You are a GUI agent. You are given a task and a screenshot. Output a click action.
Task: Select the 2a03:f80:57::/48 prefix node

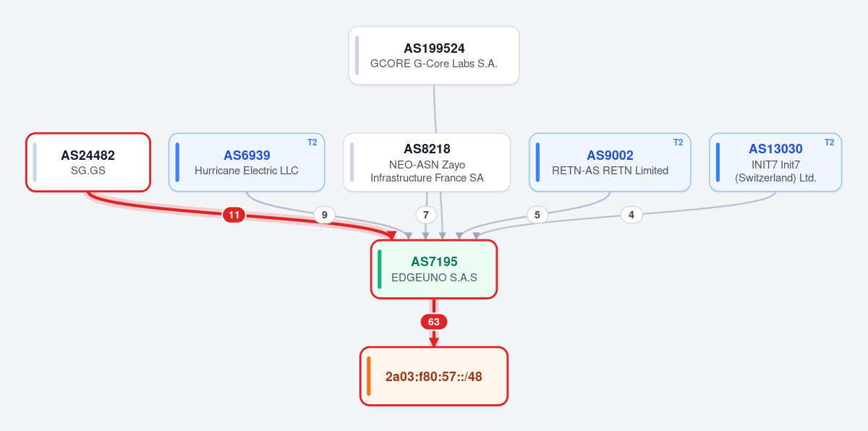[434, 376]
